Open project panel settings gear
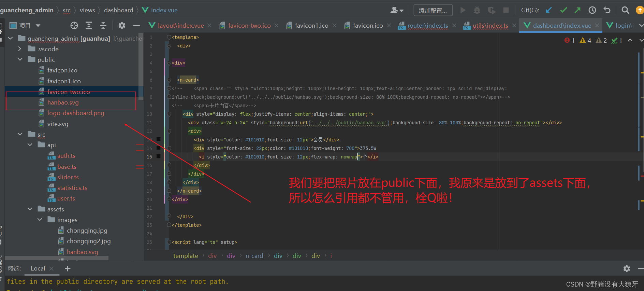 122,25
